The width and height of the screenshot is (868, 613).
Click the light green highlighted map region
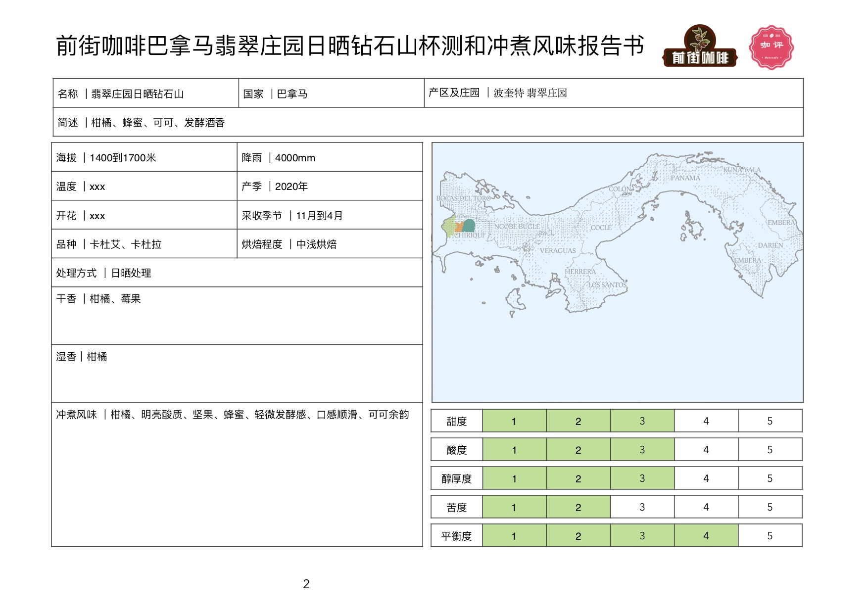(448, 227)
